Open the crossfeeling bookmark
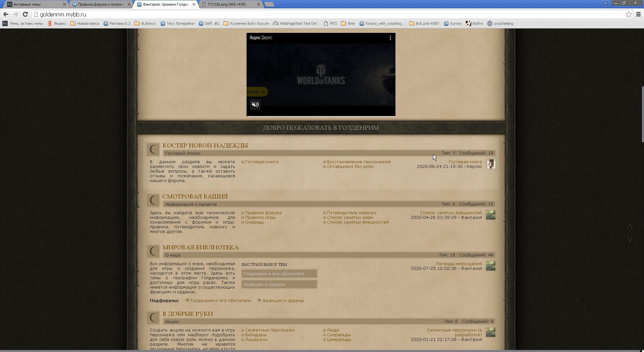The image size is (644, 352). tap(500, 23)
